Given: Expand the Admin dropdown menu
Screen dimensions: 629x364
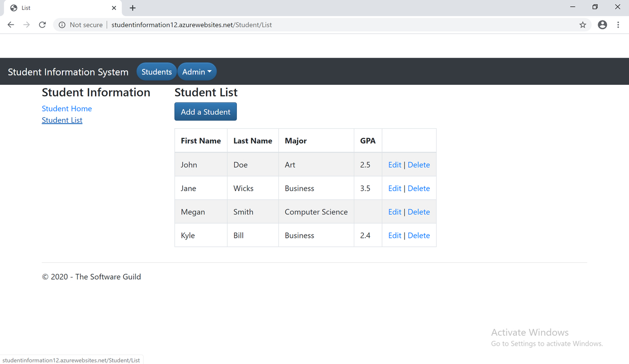Looking at the screenshot, I should (197, 72).
